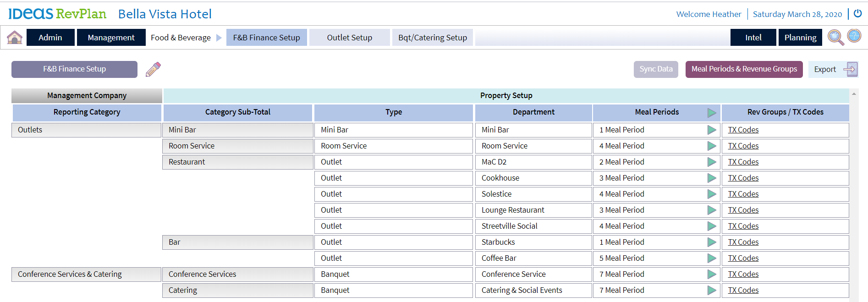This screenshot has height=302, width=868.
Task: Expand Mini Bar meal period arrow
Action: coord(711,130)
